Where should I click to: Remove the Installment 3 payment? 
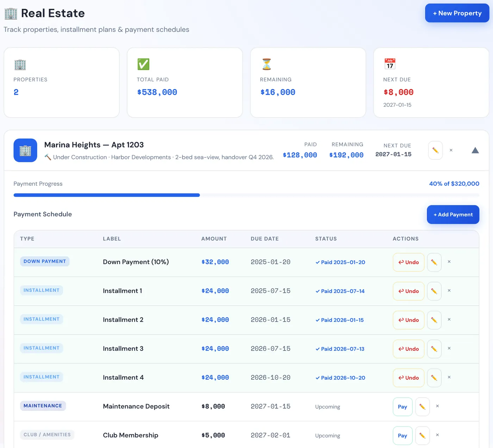[x=449, y=348]
